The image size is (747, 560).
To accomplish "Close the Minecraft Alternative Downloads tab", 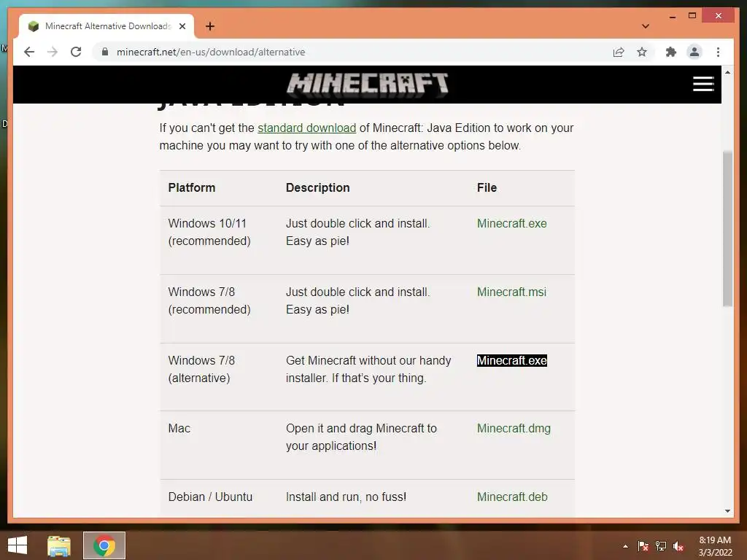I will click(182, 26).
